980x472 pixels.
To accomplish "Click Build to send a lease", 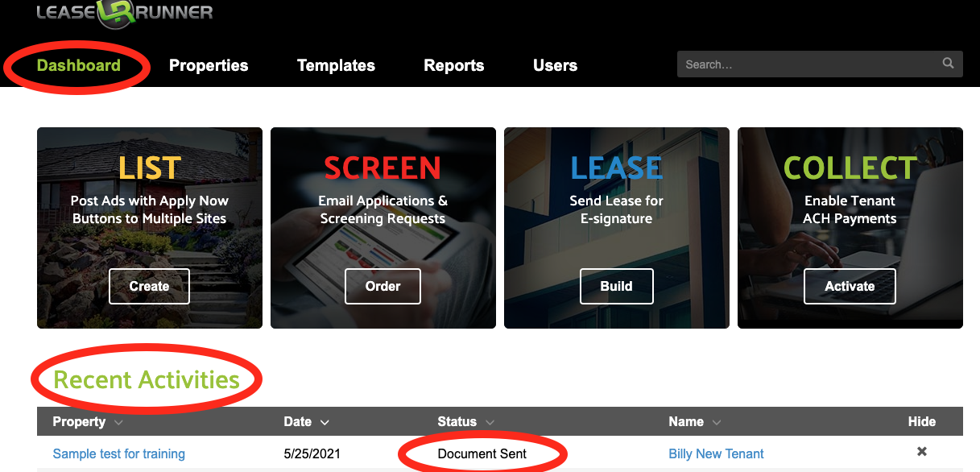I will [x=616, y=286].
